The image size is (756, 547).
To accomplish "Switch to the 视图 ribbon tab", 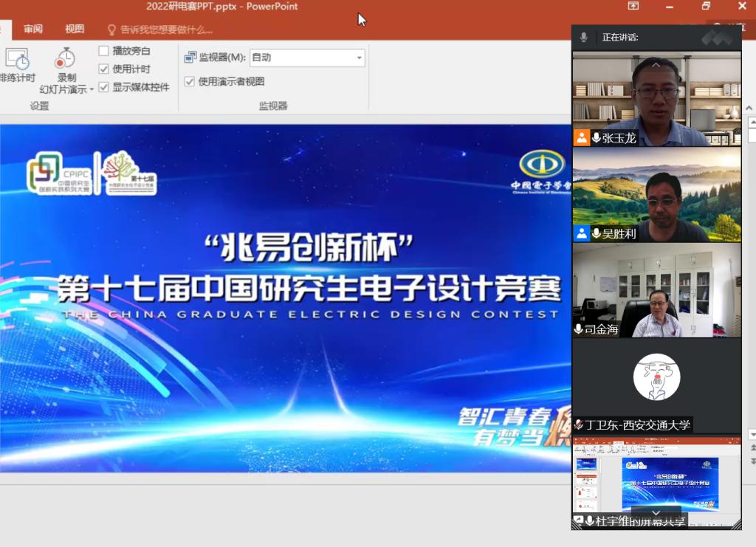I will pos(75,29).
